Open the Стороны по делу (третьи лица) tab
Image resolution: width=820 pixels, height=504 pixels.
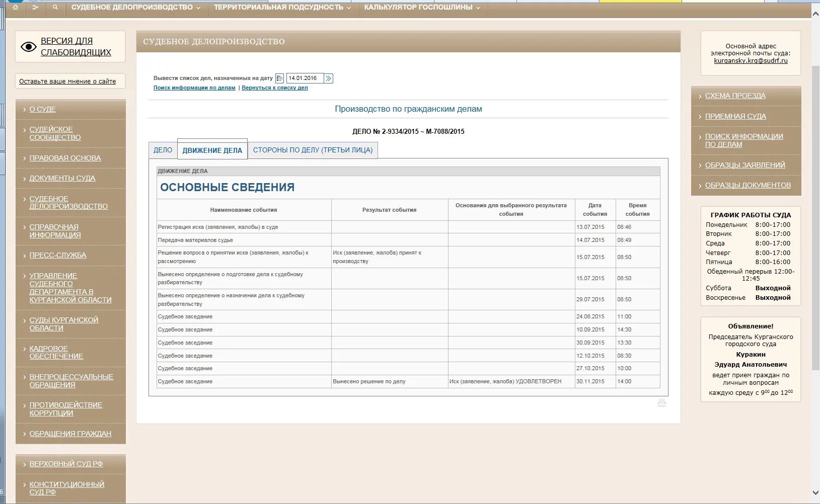pos(313,150)
